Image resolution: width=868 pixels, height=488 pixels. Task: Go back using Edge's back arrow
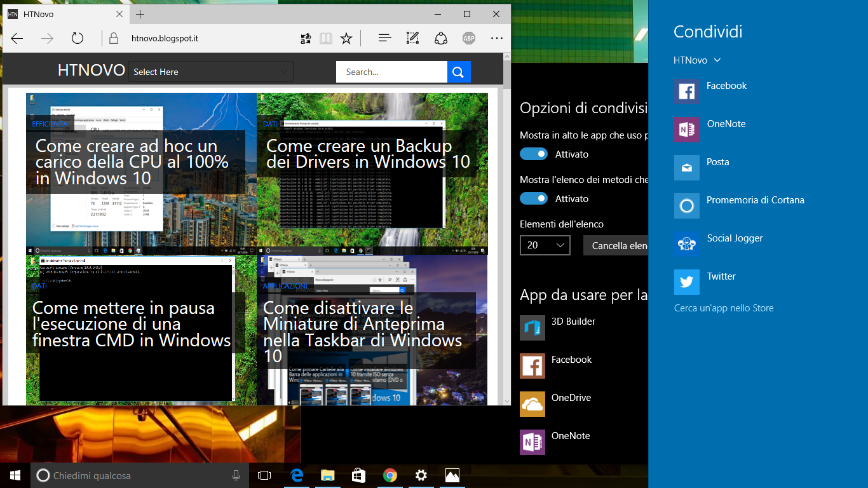[x=17, y=38]
